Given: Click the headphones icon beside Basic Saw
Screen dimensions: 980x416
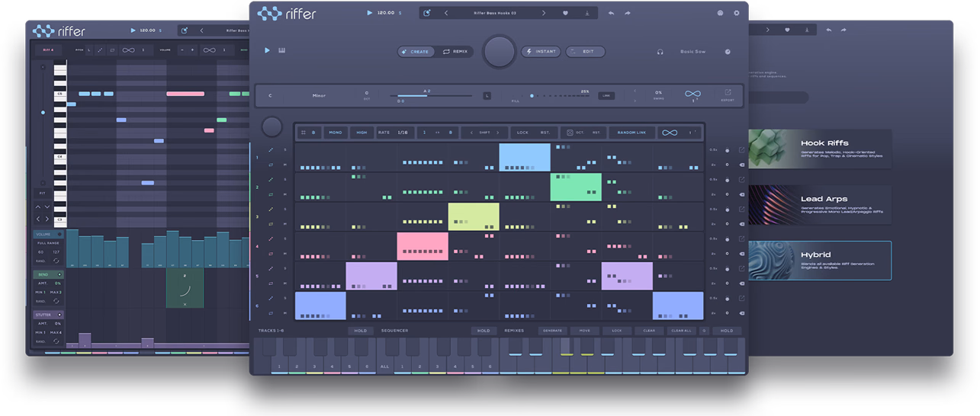Looking at the screenshot, I should pos(660,52).
